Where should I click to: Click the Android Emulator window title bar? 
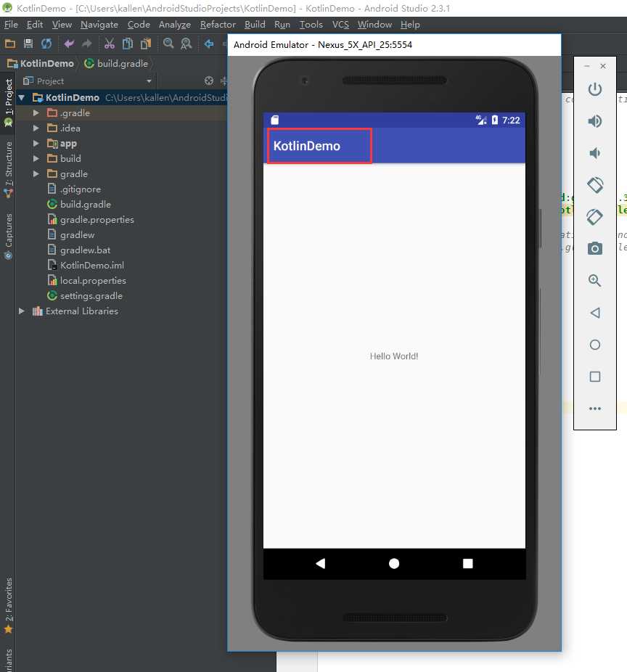394,44
